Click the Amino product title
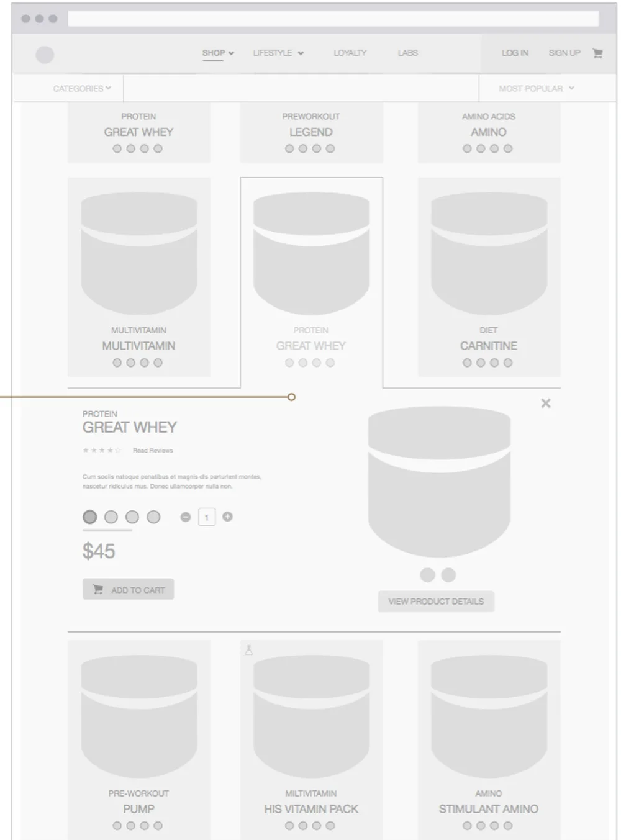 point(489,132)
